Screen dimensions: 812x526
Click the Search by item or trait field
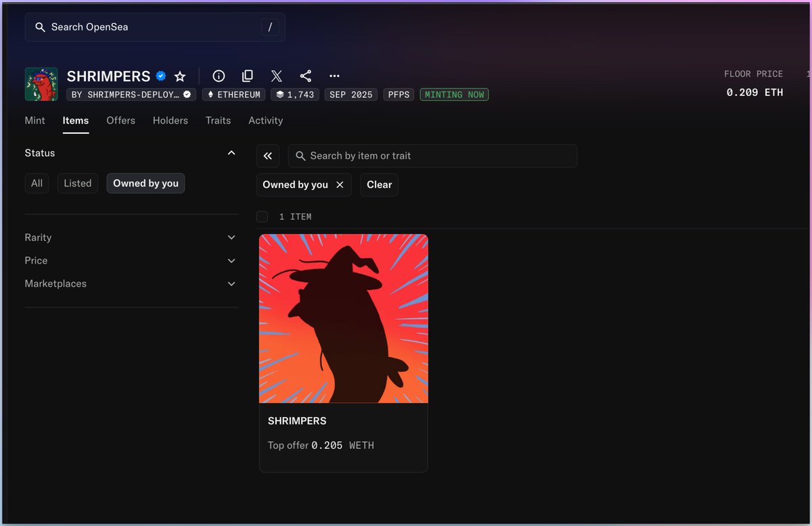click(x=432, y=156)
